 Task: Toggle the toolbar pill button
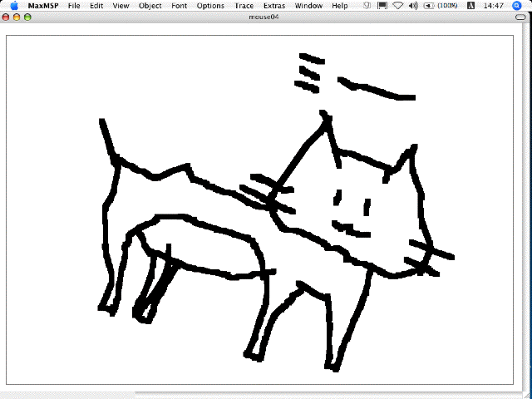click(x=520, y=17)
